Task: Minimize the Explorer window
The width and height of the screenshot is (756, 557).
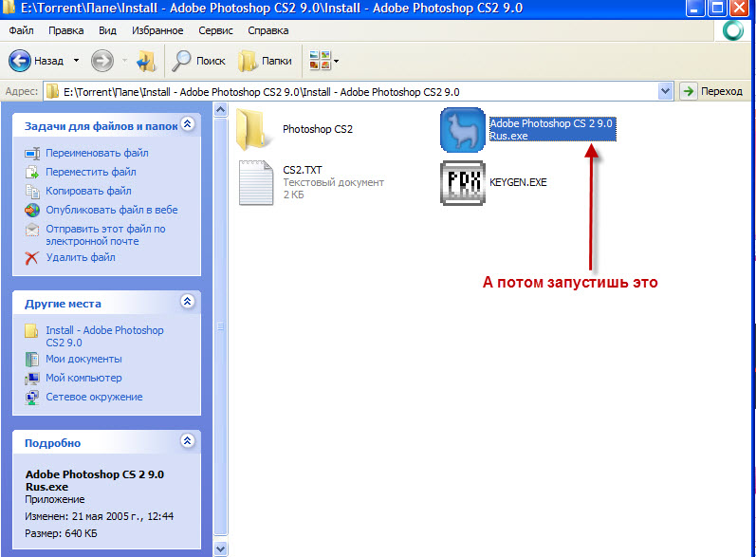Action: (694, 8)
